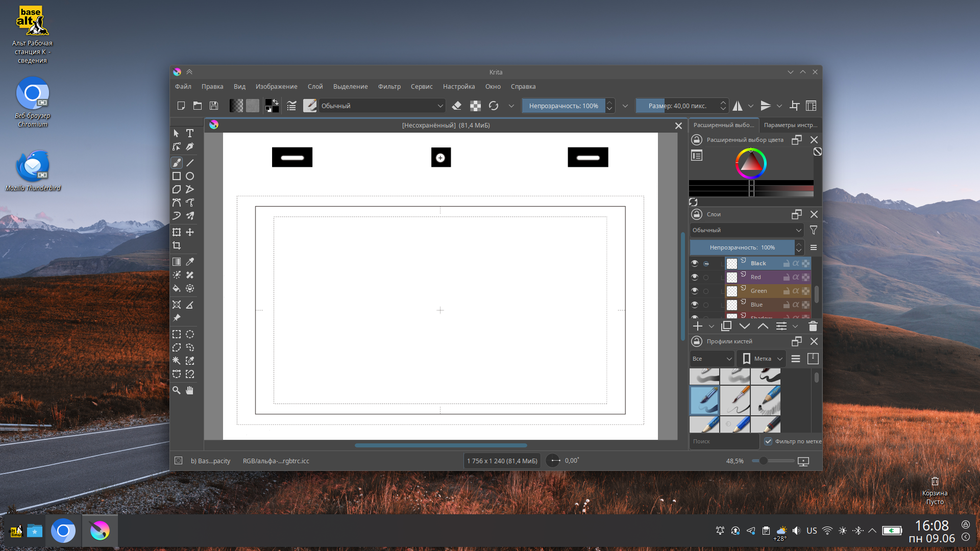Open the 'Файл' menu

click(183, 86)
